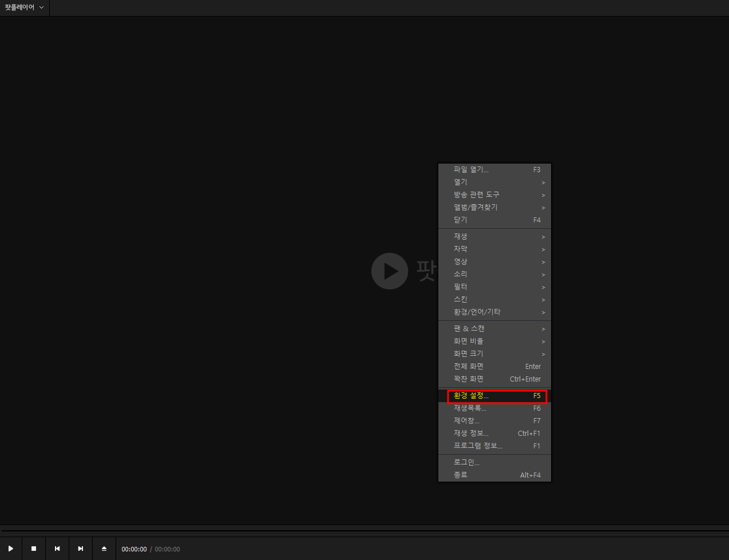This screenshot has height=560, width=729.
Task: Expand the 환경/언어/기타 submenu
Action: 494,312
